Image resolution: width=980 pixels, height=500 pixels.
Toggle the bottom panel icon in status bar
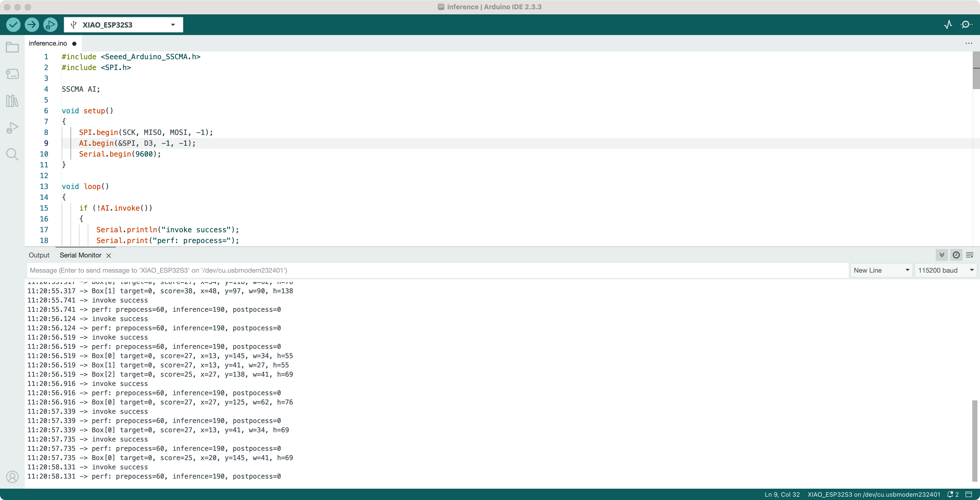(969, 495)
